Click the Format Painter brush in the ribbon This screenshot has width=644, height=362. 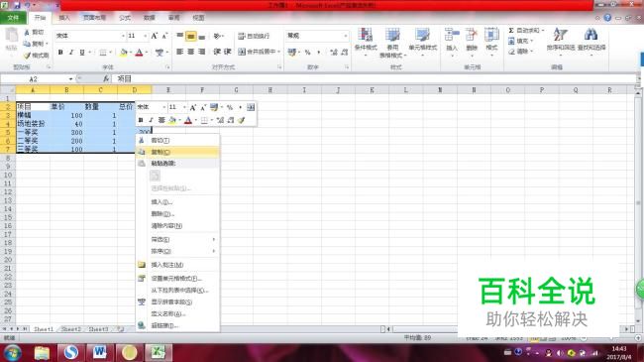coord(27,56)
